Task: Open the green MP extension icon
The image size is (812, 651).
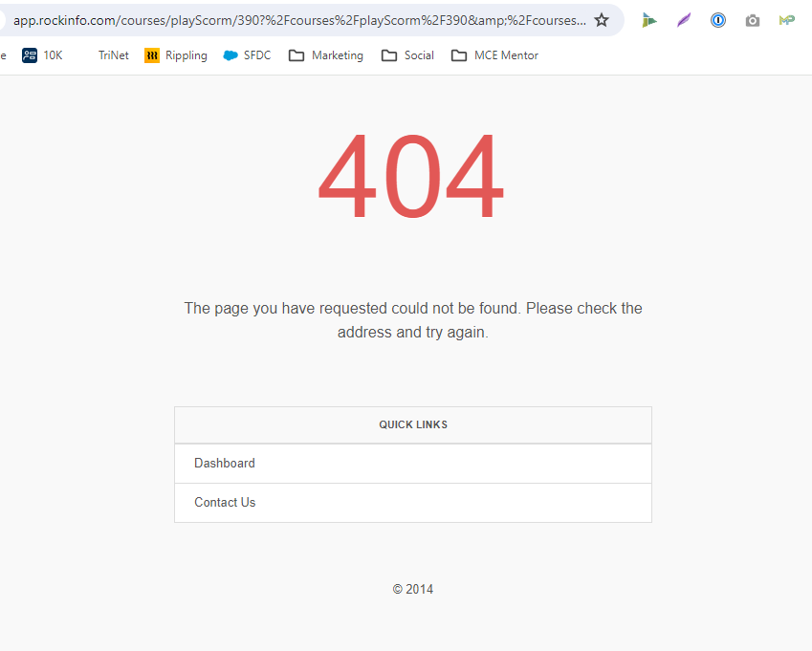Action: (x=787, y=20)
